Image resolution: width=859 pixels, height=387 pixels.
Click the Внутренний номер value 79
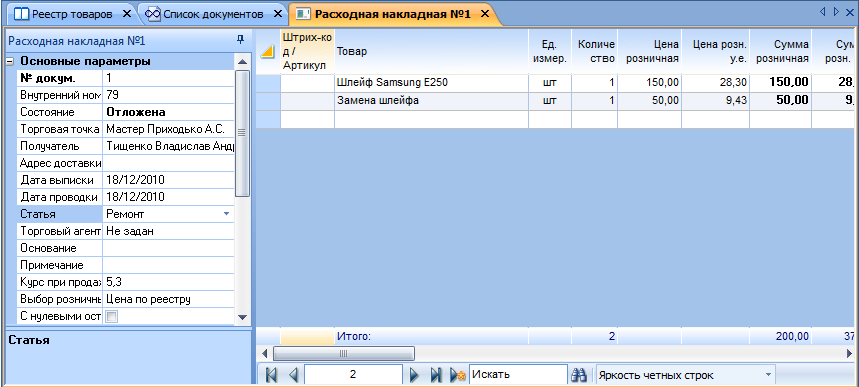[168, 95]
